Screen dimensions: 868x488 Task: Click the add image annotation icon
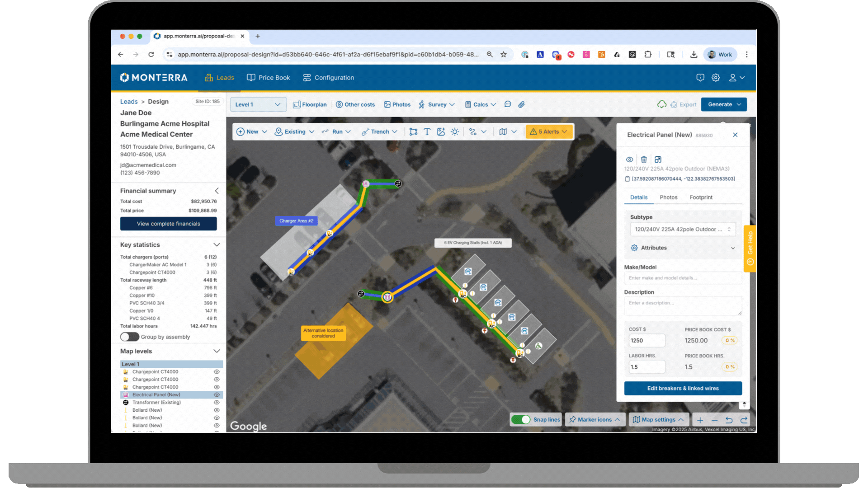[x=441, y=131]
